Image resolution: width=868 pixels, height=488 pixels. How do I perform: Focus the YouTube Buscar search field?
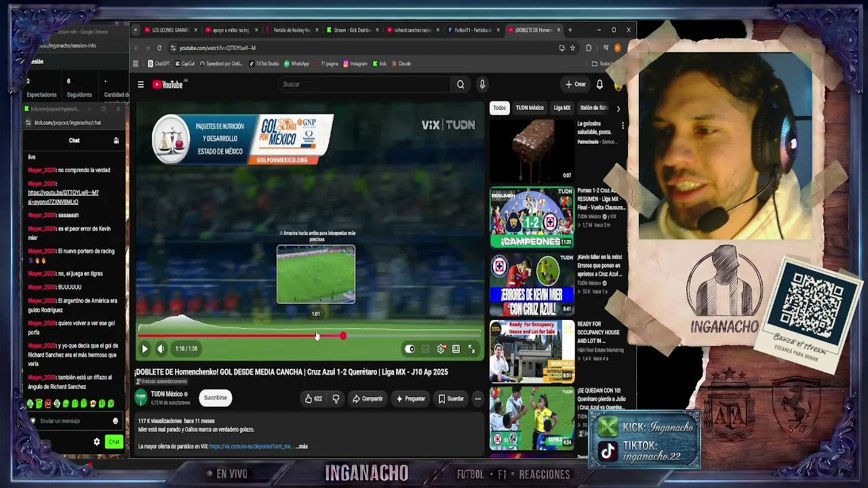(x=365, y=85)
